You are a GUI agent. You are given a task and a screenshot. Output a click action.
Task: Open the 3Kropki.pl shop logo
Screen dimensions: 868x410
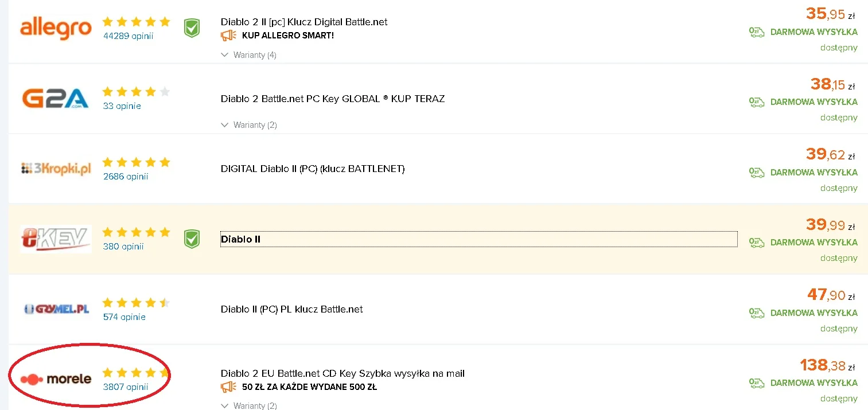click(56, 169)
